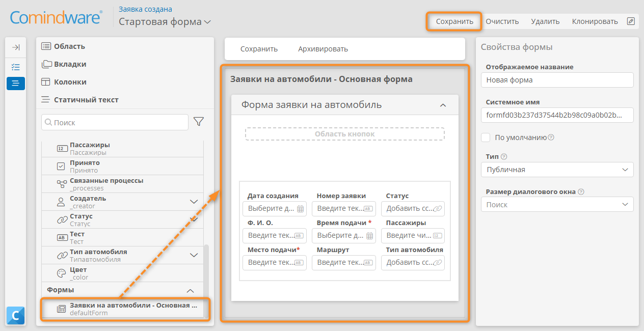The width and height of the screenshot is (644, 331).
Task: Click the filter funnel icon beside search
Action: pos(199,122)
